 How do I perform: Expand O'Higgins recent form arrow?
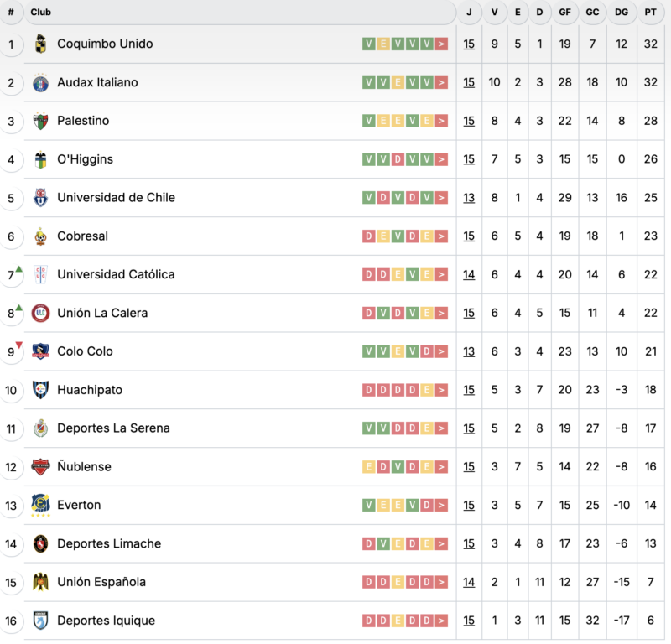[441, 159]
